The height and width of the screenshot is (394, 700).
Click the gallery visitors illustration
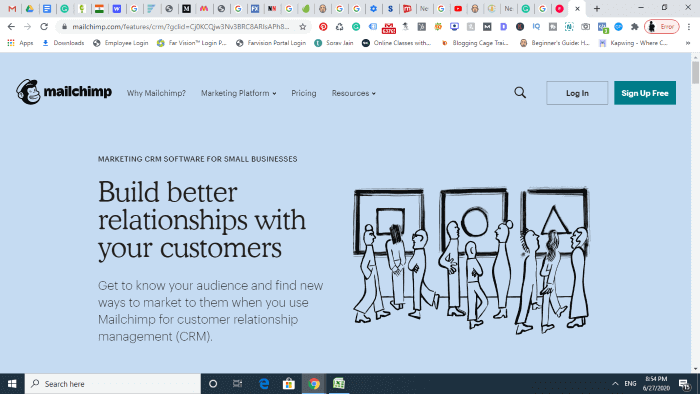(x=471, y=261)
